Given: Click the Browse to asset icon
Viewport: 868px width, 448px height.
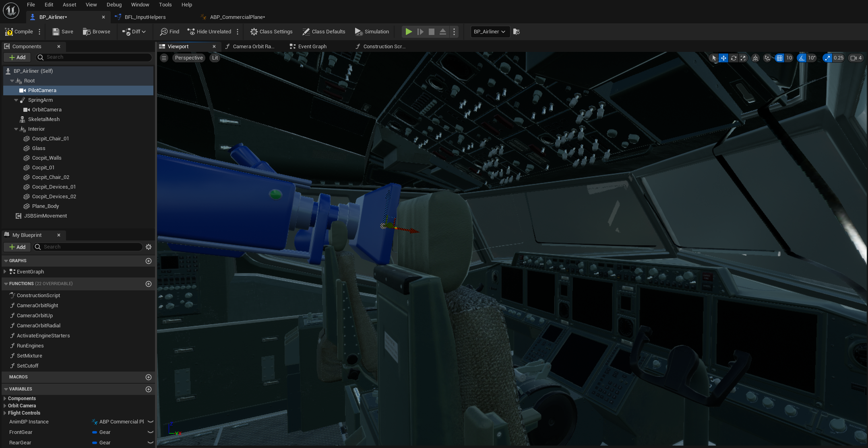Looking at the screenshot, I should point(87,32).
